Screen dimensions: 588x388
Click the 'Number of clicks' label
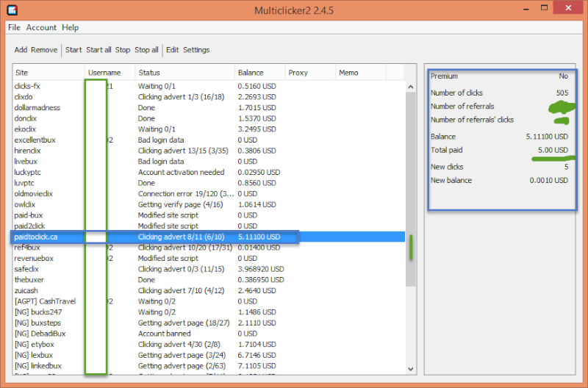pyautogui.click(x=456, y=93)
